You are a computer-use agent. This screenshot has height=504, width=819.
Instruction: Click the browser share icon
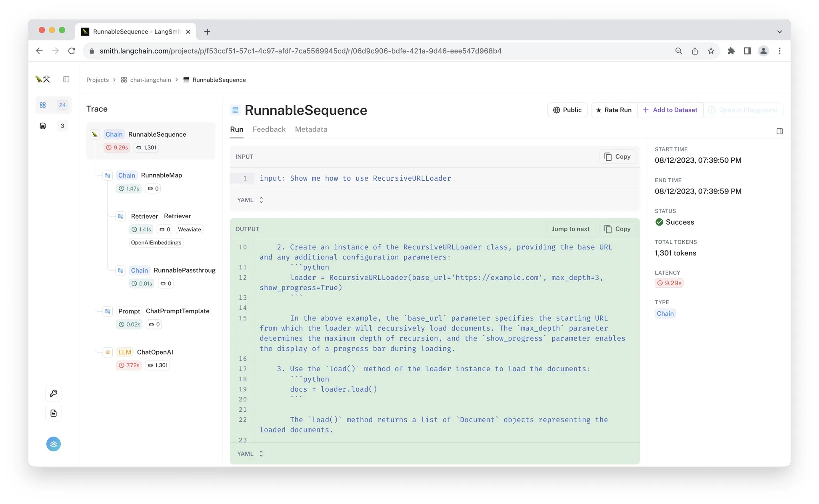[x=695, y=51]
